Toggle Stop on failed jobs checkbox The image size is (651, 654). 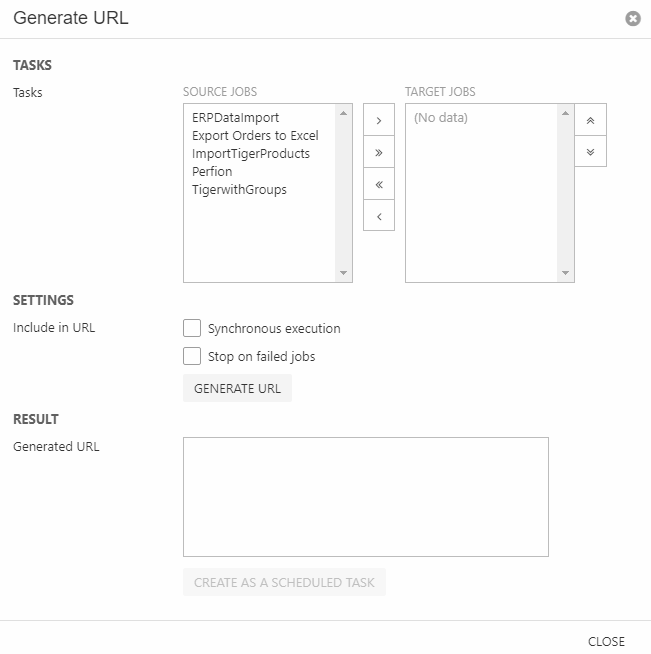pyautogui.click(x=193, y=356)
